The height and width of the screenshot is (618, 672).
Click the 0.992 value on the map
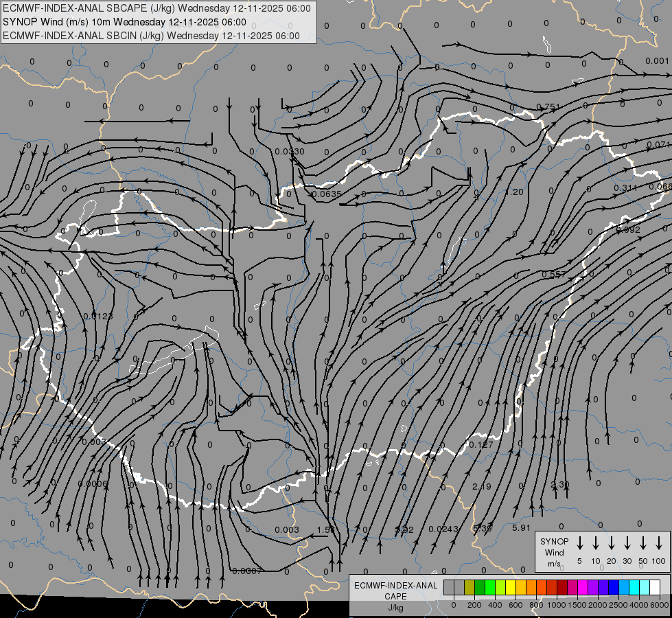coord(628,229)
